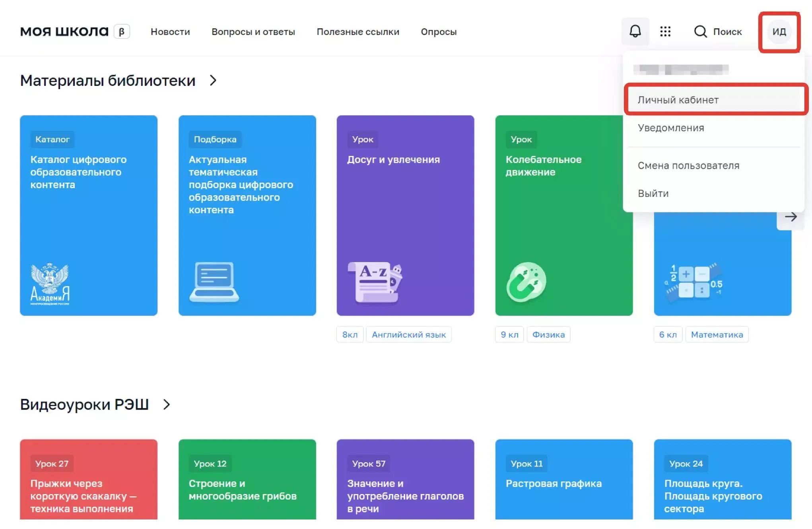Click the Академия emblem on Каталог card
The image size is (812, 529).
50,284
